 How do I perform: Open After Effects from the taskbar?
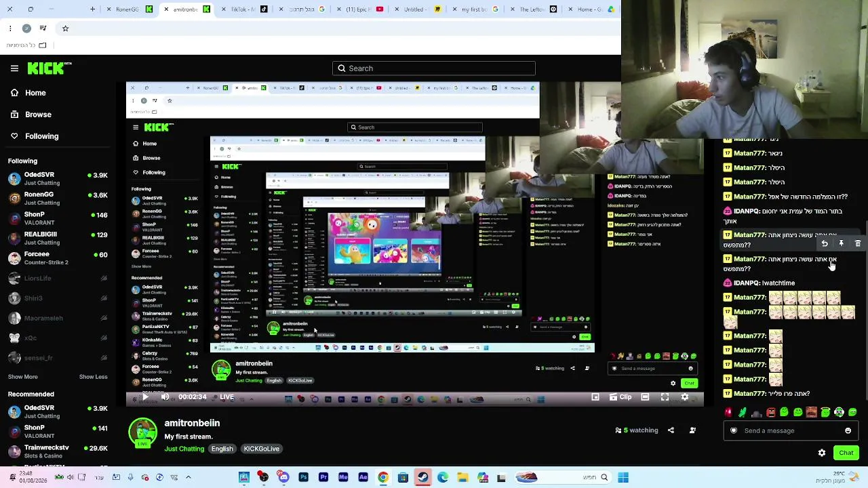pos(363,478)
